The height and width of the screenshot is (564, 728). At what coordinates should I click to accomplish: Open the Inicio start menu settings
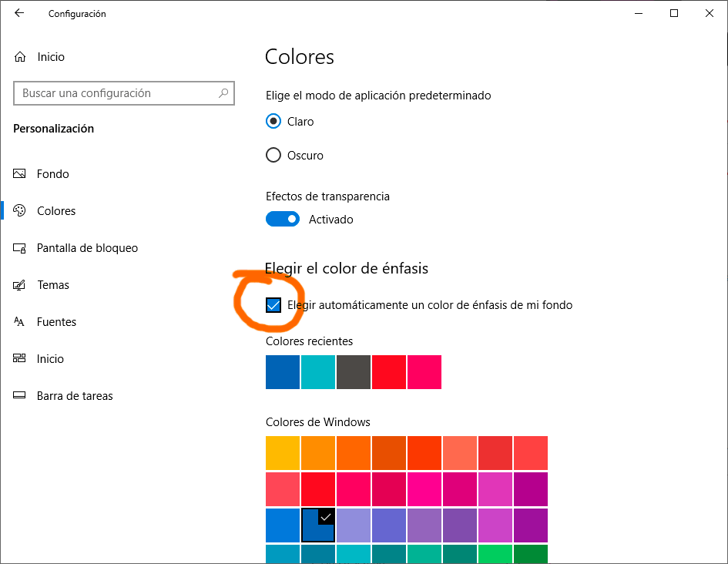(x=50, y=359)
